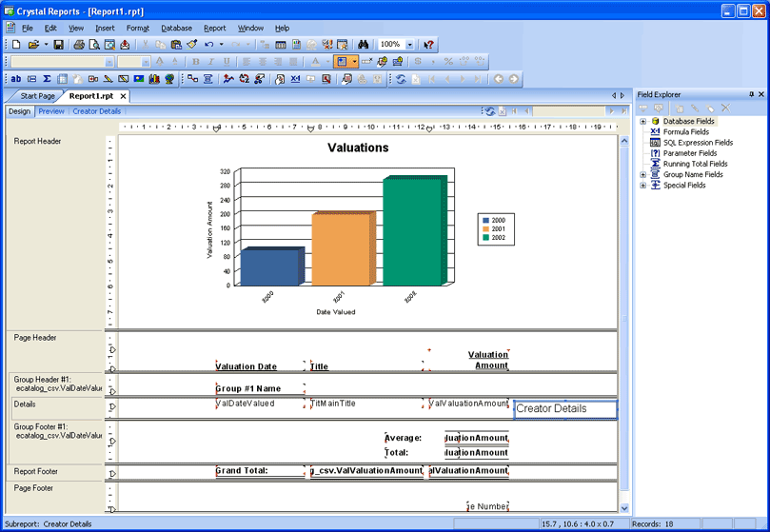
Task: Click the Insert Summary sigma icon
Action: [x=47, y=79]
